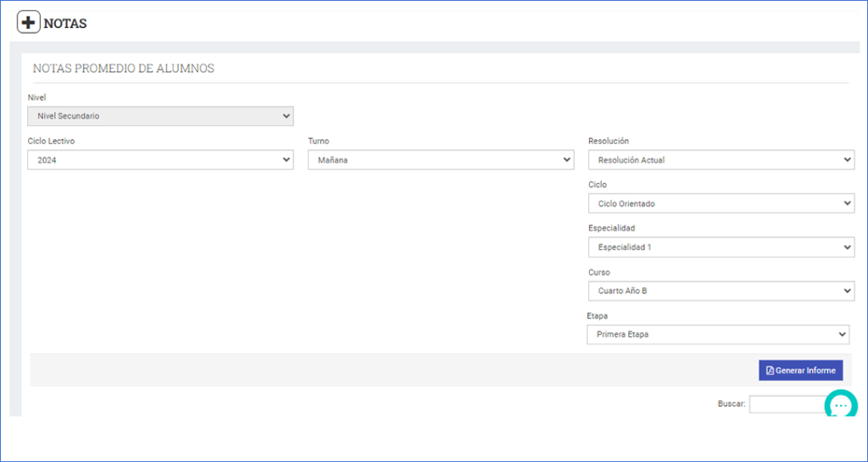Expand the Ciclo Lectivo 2024 dropdown

(160, 160)
